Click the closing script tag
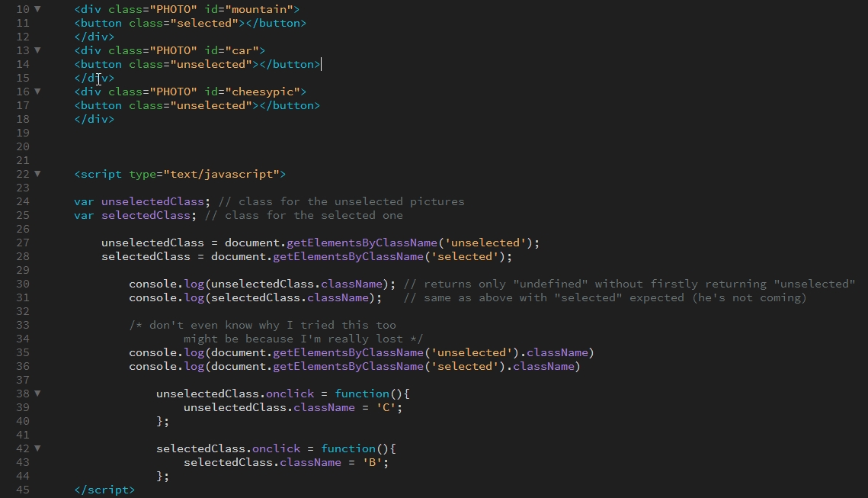This screenshot has width=868, height=498. point(104,490)
